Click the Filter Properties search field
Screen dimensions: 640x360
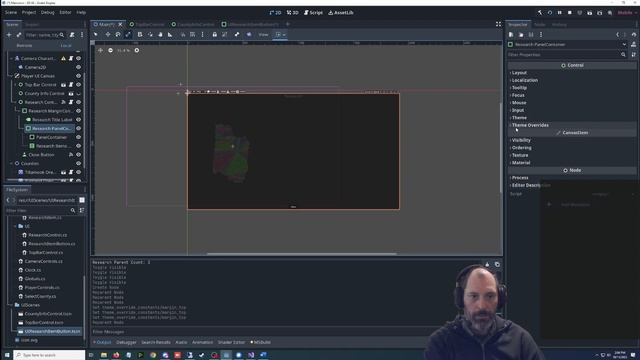click(567, 55)
